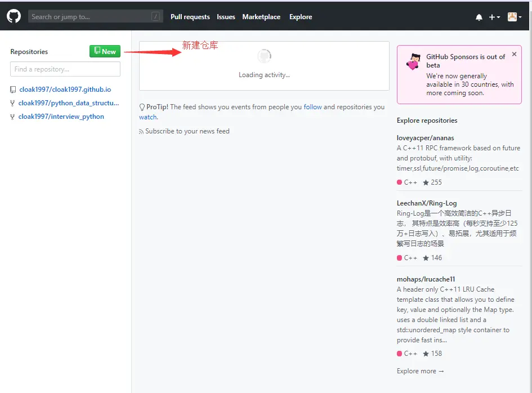Click the Loading activity... text
Viewport: 532px width, 393px height.
(264, 75)
